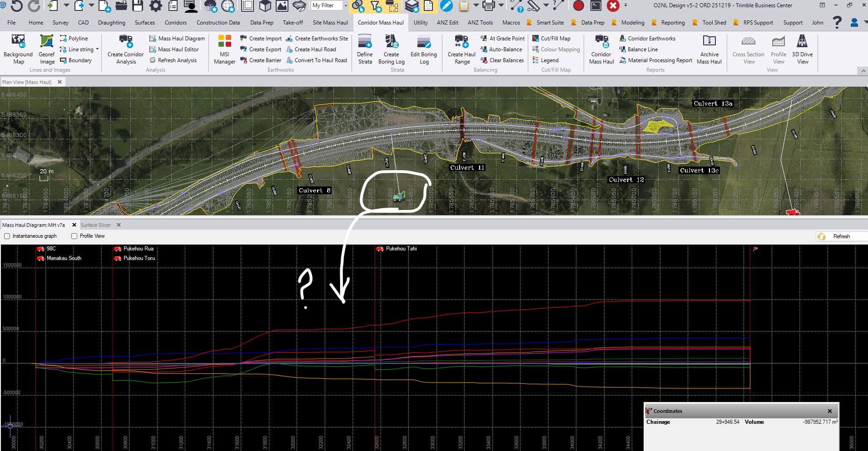
Task: Open the My Filter dropdown
Action: [346, 6]
